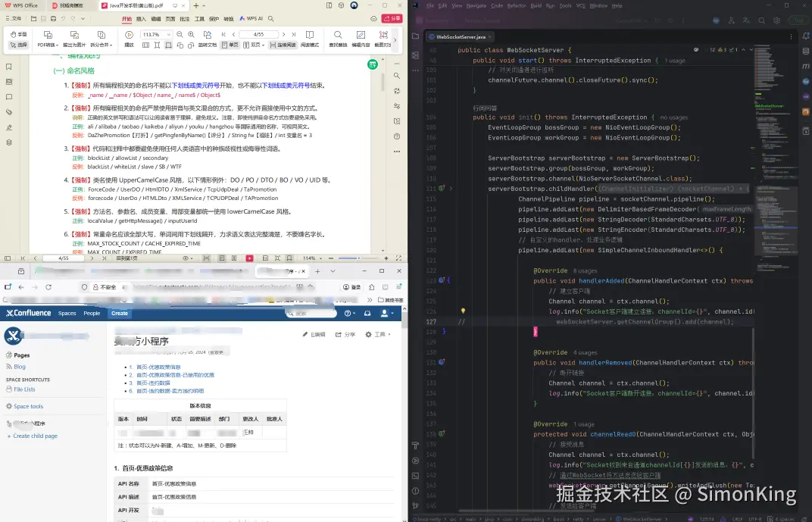Open the 保护 ribbon tab in WPS
This screenshot has height=522, width=812.
pyautogui.click(x=214, y=19)
